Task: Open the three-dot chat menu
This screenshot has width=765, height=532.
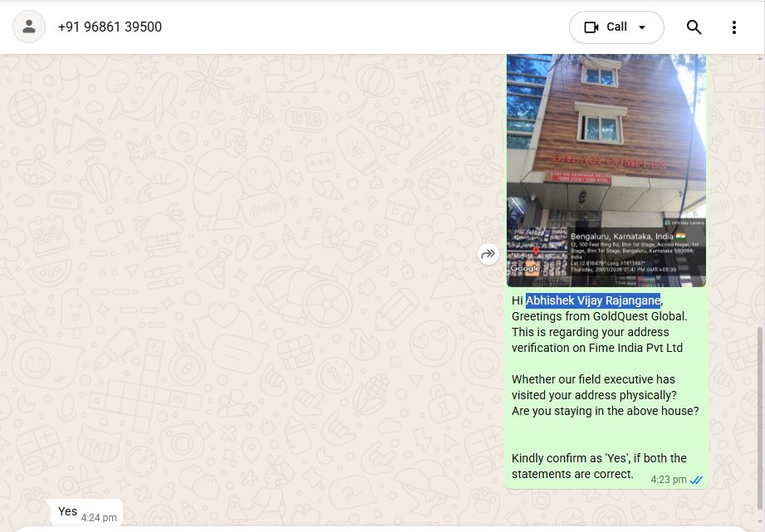Action: click(x=733, y=27)
